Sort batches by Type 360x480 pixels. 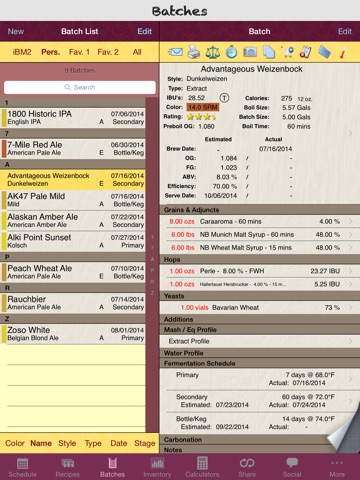coord(93,443)
